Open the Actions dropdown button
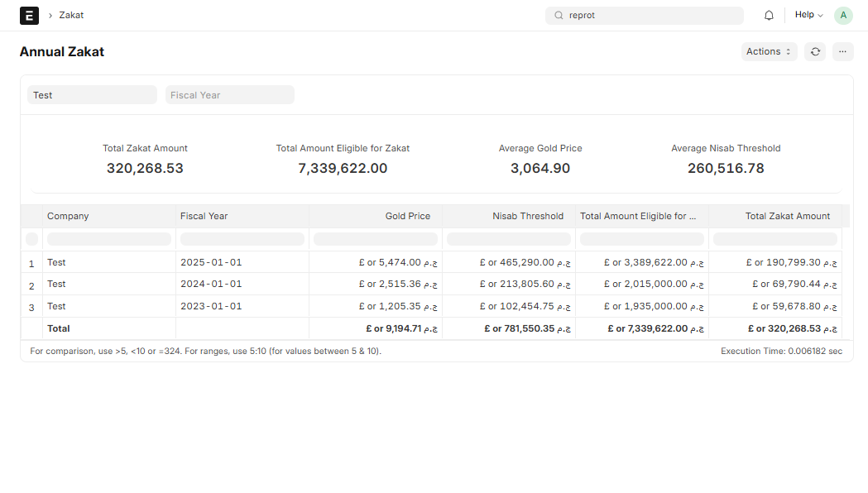This screenshot has width=868, height=493. tap(769, 52)
